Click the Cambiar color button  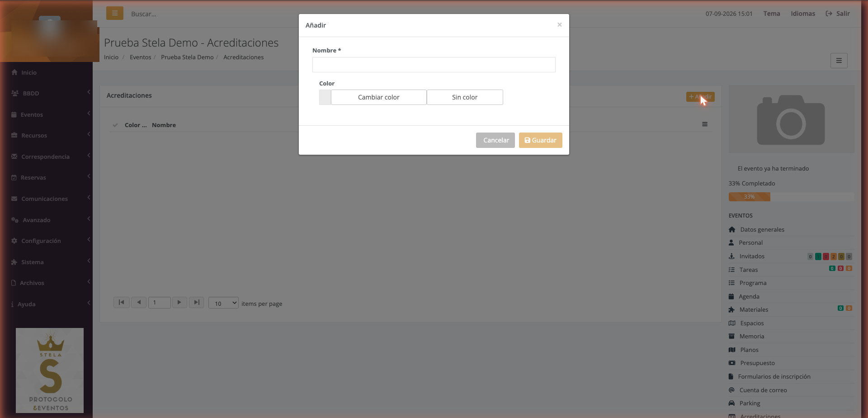click(379, 97)
